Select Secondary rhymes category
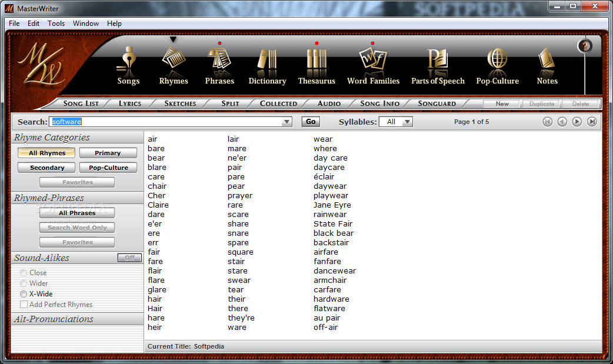613x364 pixels. (x=47, y=168)
